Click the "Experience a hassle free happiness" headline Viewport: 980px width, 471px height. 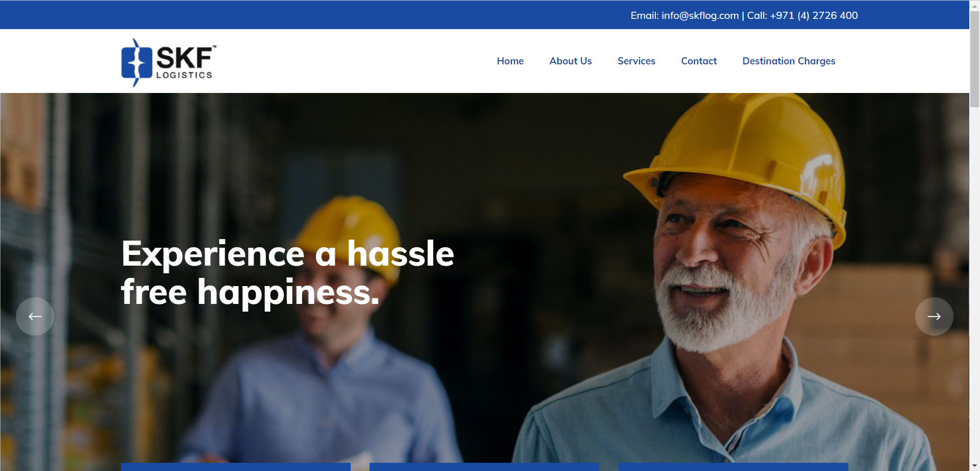[287, 272]
